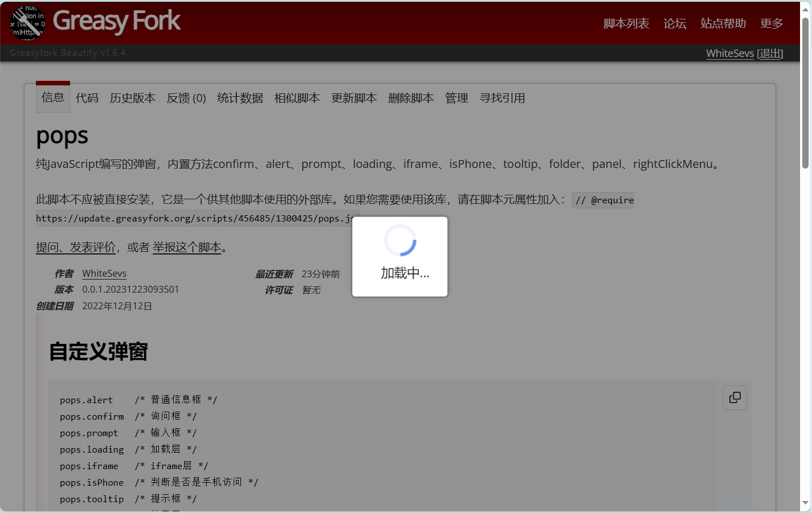Open the 论坛 forum link
The height and width of the screenshot is (513, 812).
tap(675, 23)
